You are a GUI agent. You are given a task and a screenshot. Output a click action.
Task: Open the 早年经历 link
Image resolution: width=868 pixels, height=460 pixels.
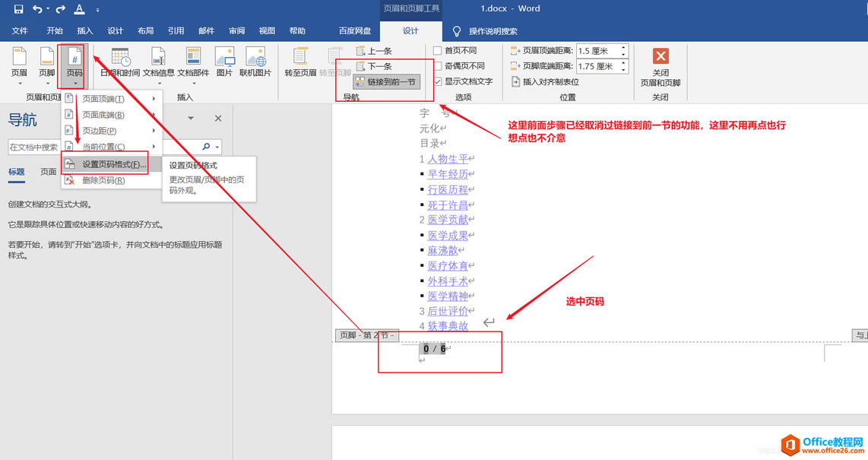pos(448,174)
